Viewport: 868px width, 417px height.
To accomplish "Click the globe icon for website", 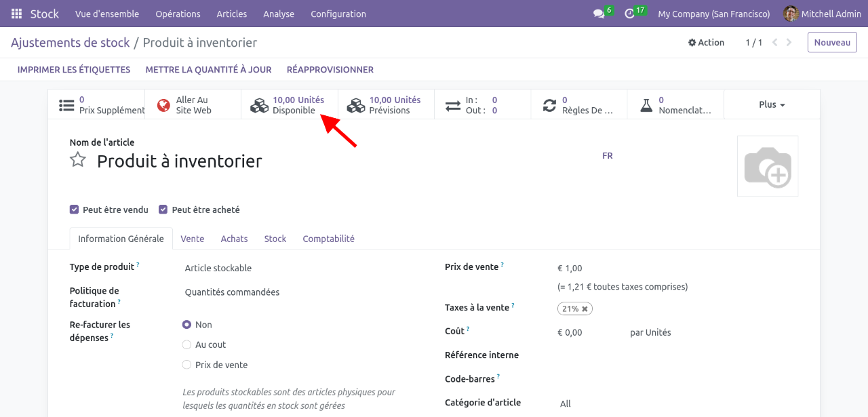I will [x=163, y=105].
